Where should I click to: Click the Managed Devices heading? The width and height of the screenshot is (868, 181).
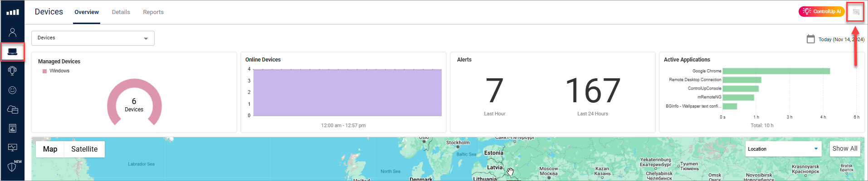pyautogui.click(x=59, y=62)
